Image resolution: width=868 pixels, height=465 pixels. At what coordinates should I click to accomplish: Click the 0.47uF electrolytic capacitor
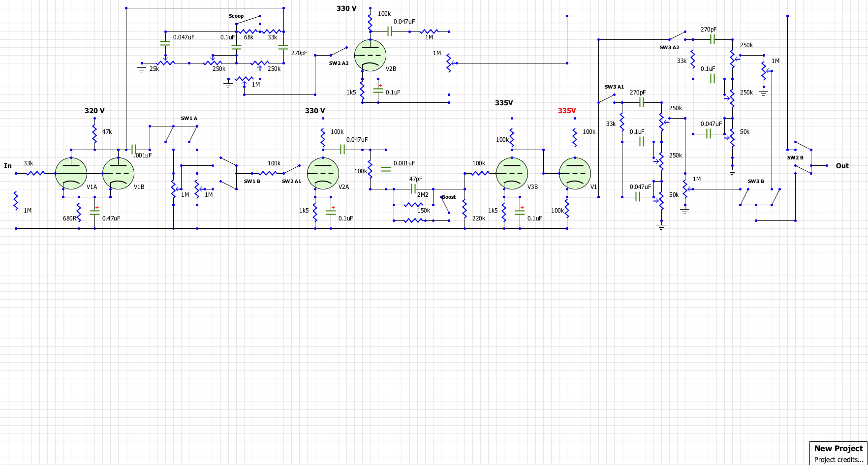94,213
